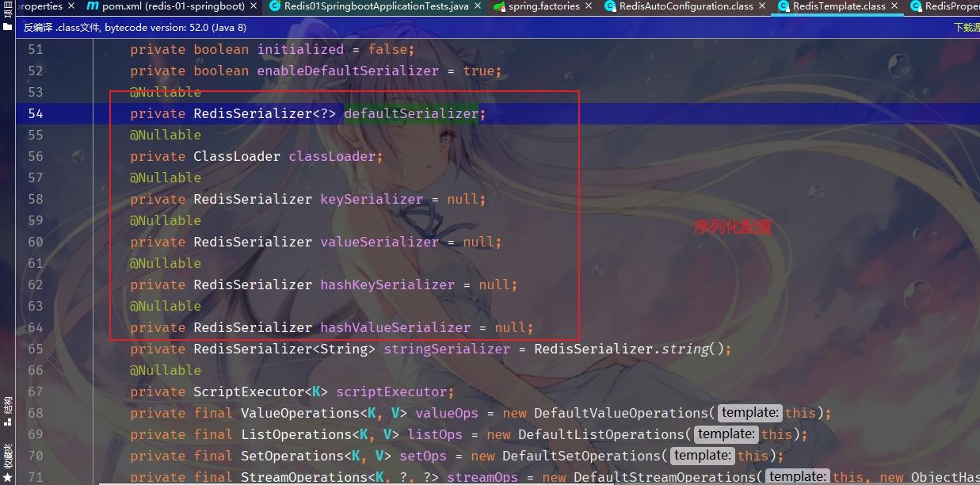Switch to the Redis01SpringbootApplicationTests.java tab
The height and width of the screenshot is (485, 980).
point(376,6)
